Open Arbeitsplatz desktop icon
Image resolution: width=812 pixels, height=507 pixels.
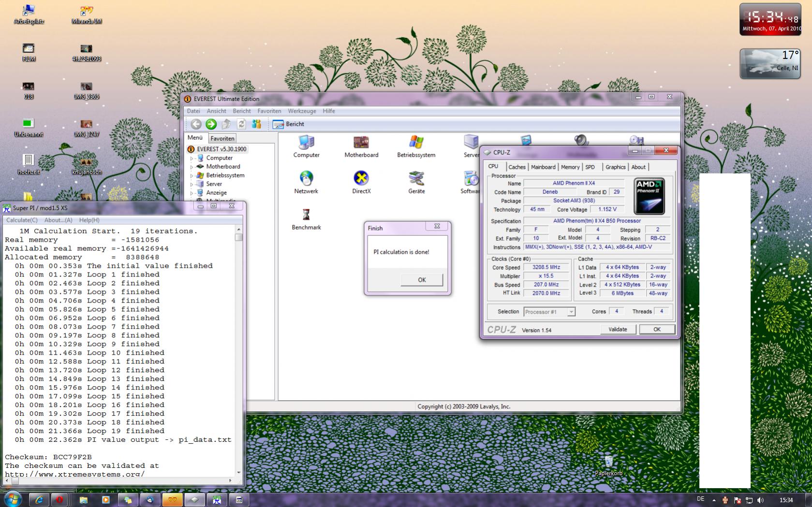coord(29,14)
